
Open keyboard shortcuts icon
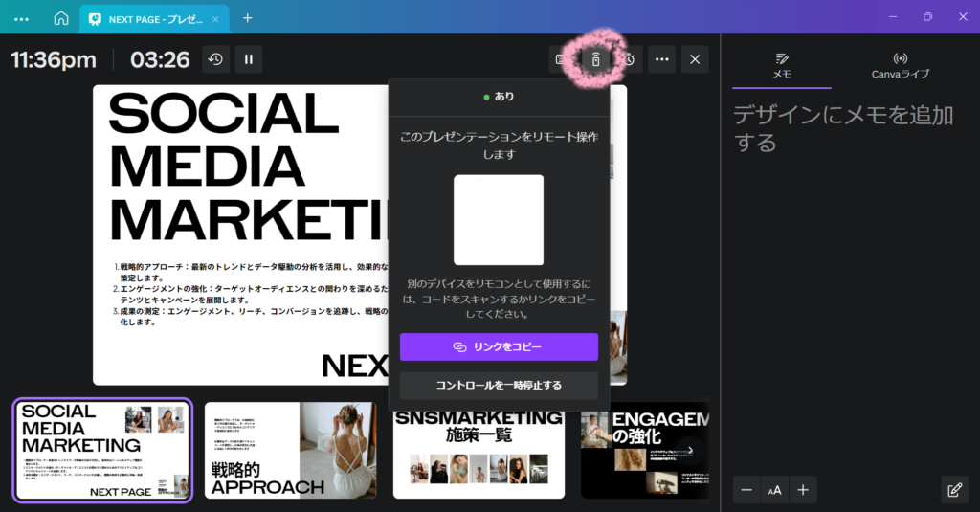pos(562,59)
